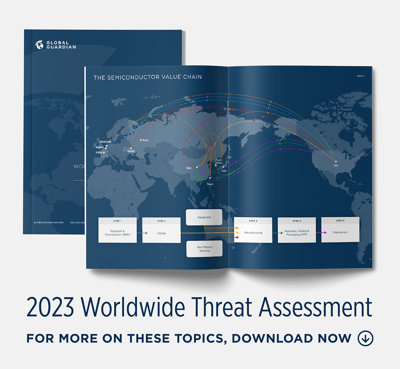The width and height of the screenshot is (400, 369).
Task: Select Step 4 Assembly, Testing & Packaging box
Action: click(x=297, y=230)
